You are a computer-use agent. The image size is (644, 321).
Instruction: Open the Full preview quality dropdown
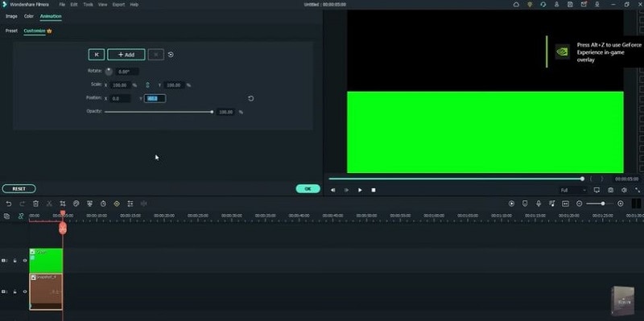click(573, 191)
